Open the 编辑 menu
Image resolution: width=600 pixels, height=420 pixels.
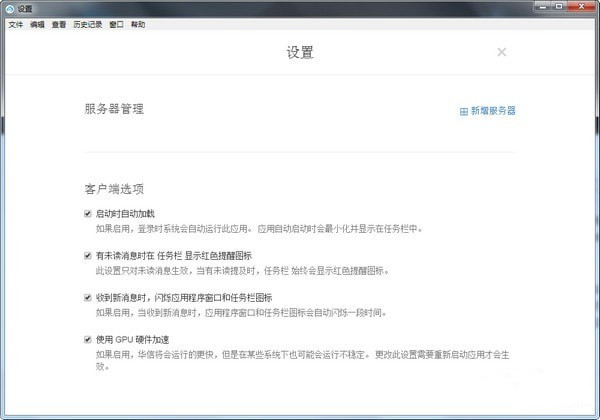pos(37,24)
